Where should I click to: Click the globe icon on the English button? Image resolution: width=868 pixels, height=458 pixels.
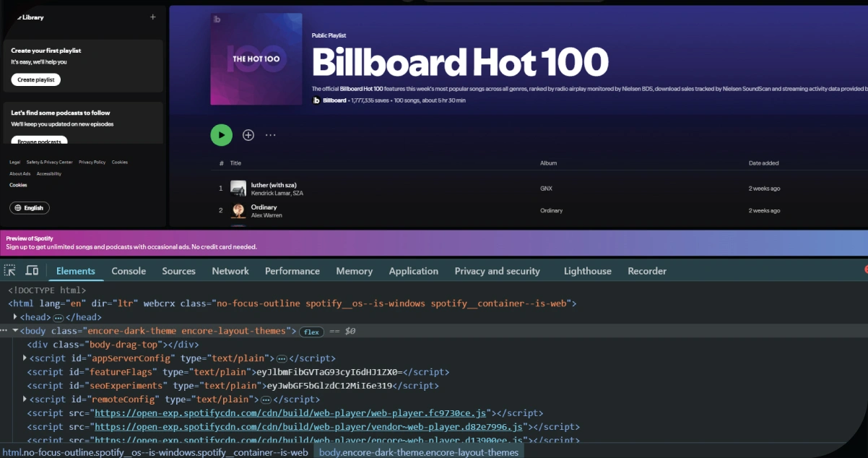[17, 207]
